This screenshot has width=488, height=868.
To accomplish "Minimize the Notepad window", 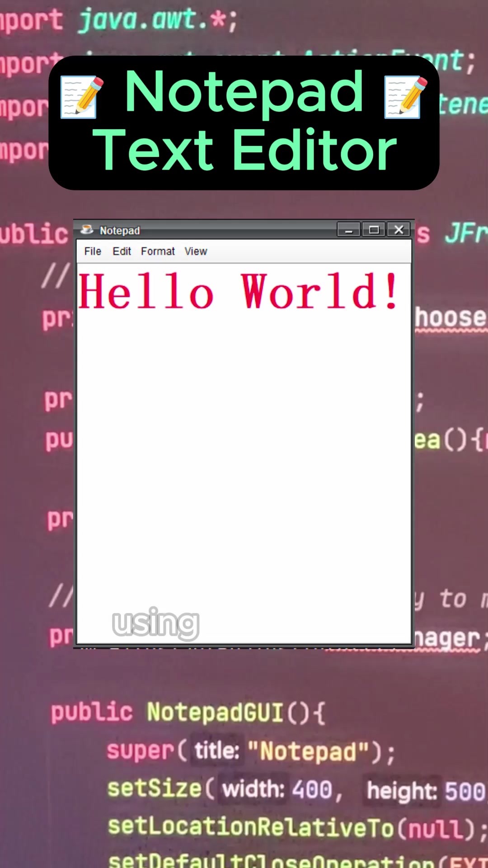I will pyautogui.click(x=349, y=230).
